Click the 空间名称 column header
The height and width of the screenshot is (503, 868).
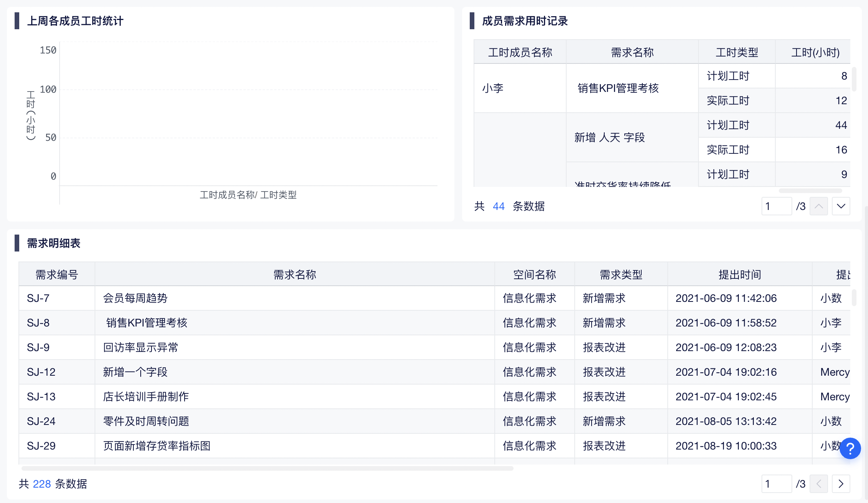point(534,275)
